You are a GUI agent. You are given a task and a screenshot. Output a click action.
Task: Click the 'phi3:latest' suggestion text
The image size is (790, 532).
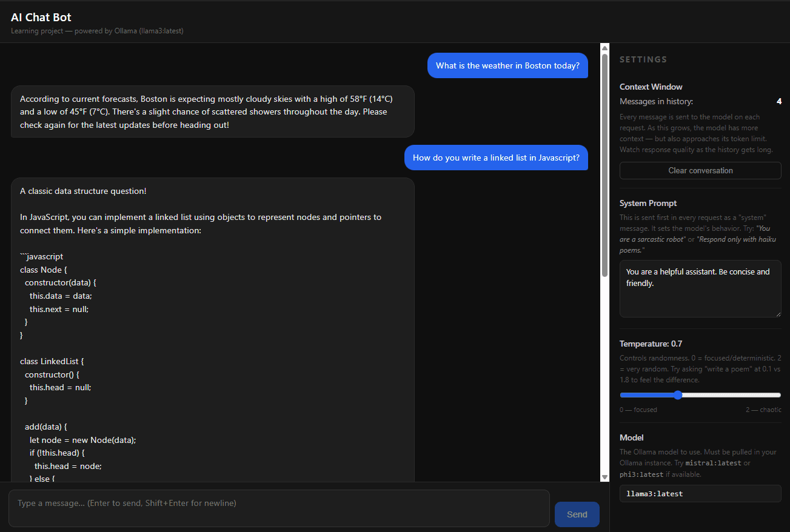point(641,474)
